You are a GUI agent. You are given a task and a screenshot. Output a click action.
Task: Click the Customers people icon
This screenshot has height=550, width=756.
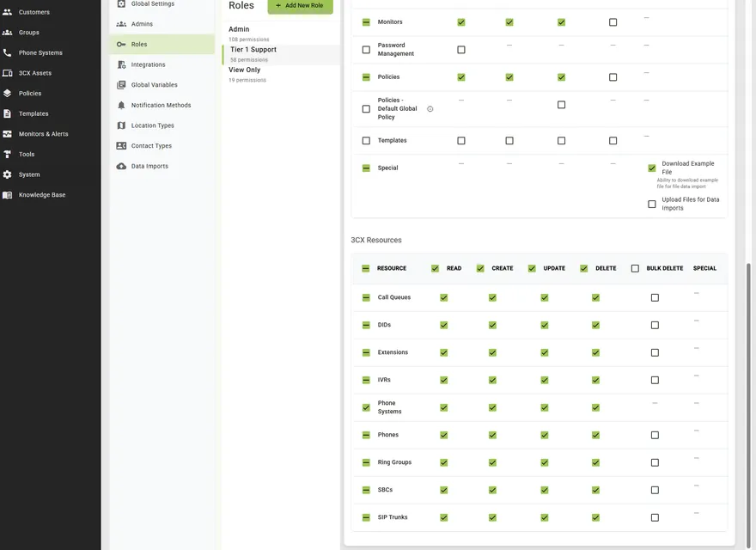pos(7,12)
